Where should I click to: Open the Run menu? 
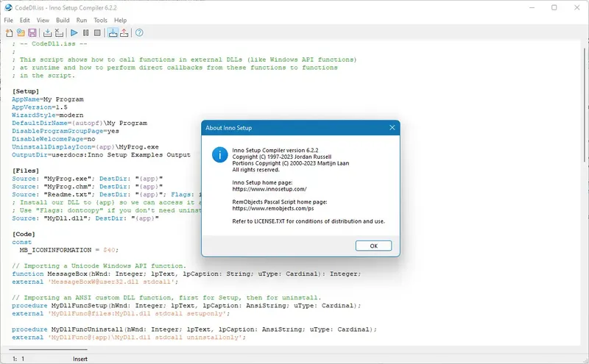pyautogui.click(x=82, y=21)
